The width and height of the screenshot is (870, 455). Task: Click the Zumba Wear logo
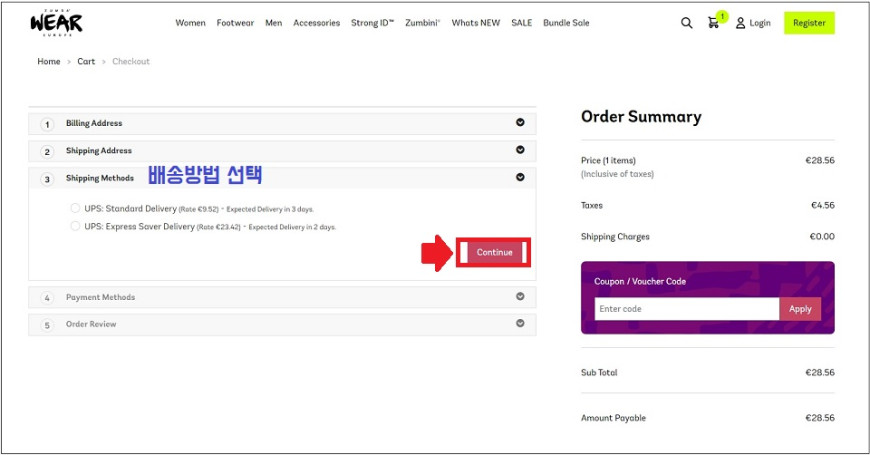coord(56,23)
